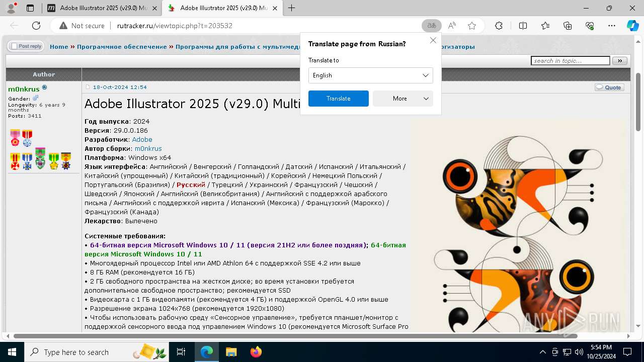
Task: Click the taskbar search box
Action: [x=98, y=352]
